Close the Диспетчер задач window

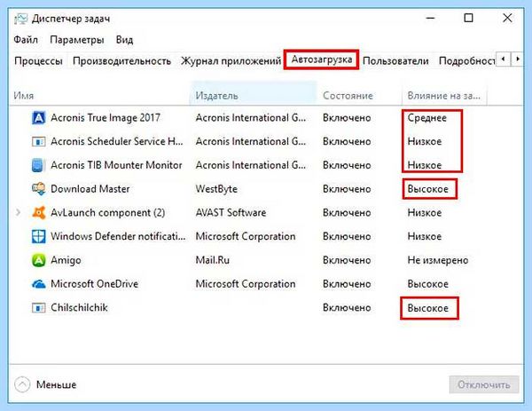point(507,18)
